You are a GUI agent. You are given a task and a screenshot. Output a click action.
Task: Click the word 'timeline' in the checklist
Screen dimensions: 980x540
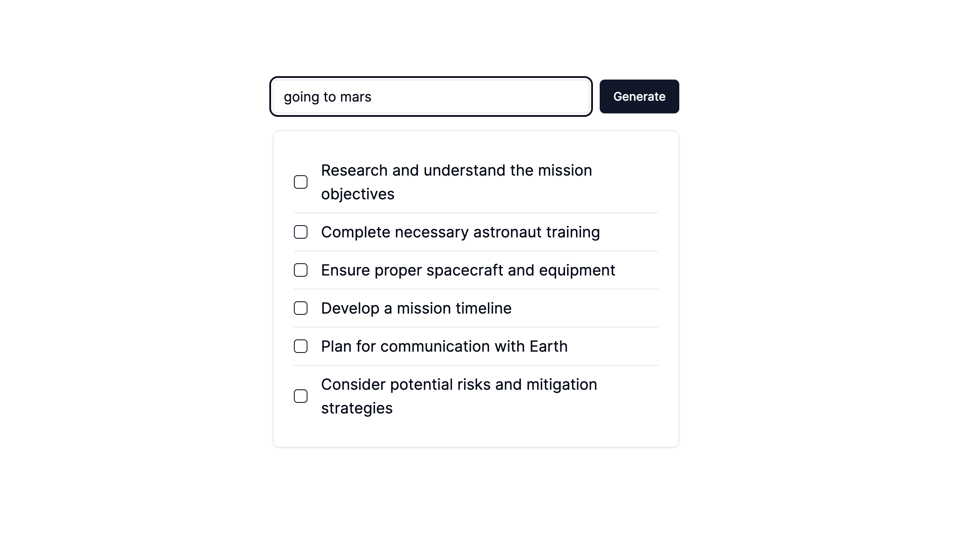[x=484, y=309]
